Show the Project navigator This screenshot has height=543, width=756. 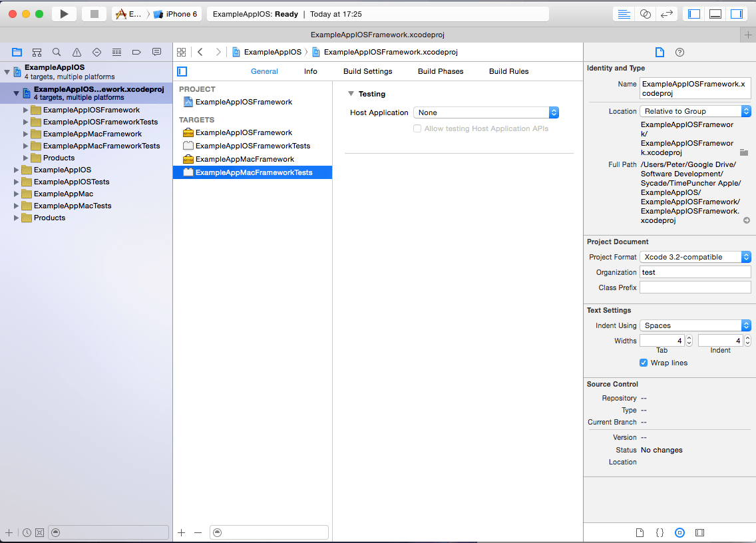point(17,52)
